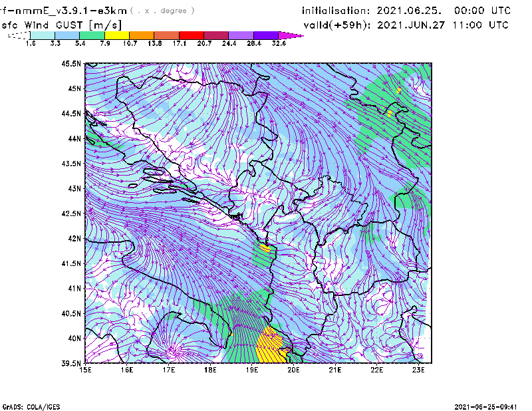Click the 40N latitude label
532x411 pixels.
[x=74, y=339]
